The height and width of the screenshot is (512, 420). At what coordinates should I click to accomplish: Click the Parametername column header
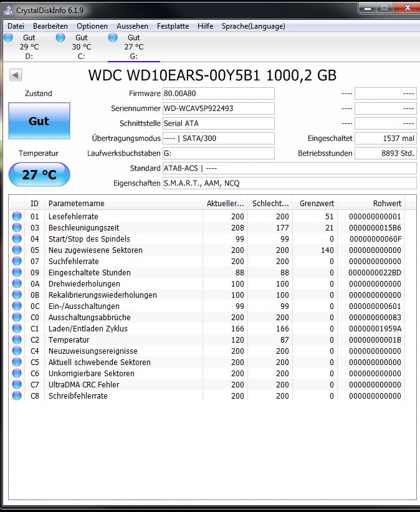tap(123, 203)
